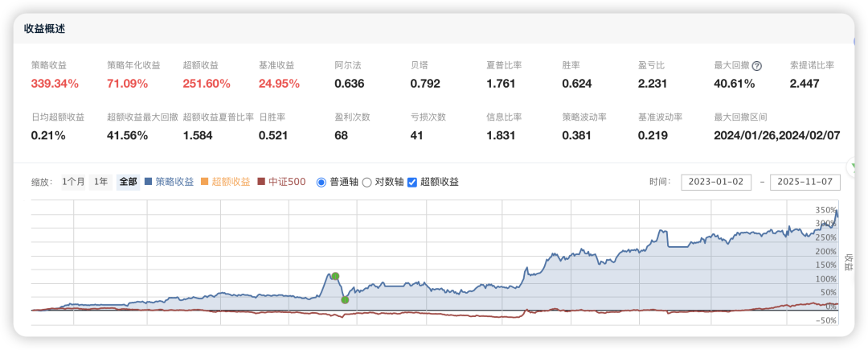Click the 亏损次数 value 41

[416, 136]
